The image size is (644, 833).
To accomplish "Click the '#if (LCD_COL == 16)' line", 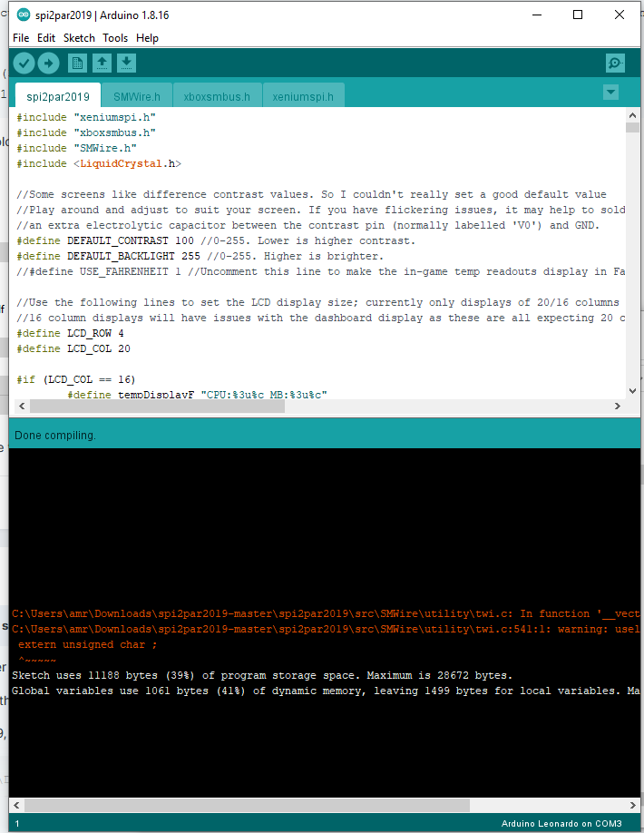I will tap(76, 378).
